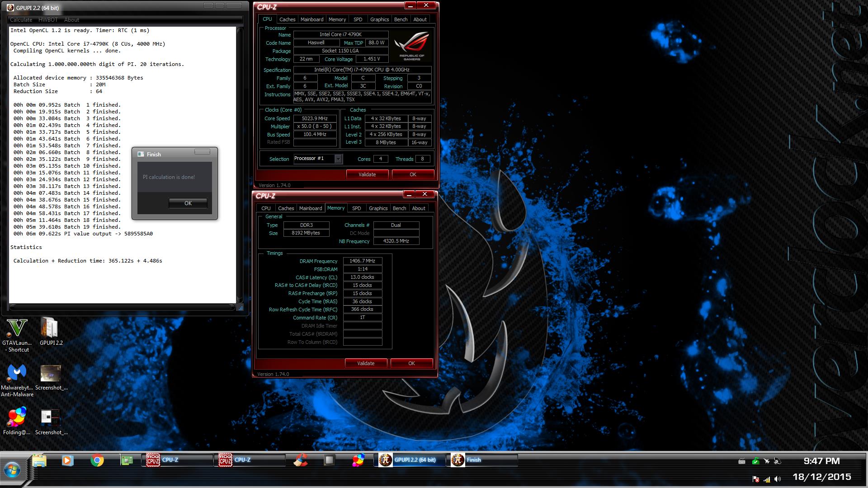
Task: Click the green checkmark tray icon
Action: pyautogui.click(x=755, y=461)
